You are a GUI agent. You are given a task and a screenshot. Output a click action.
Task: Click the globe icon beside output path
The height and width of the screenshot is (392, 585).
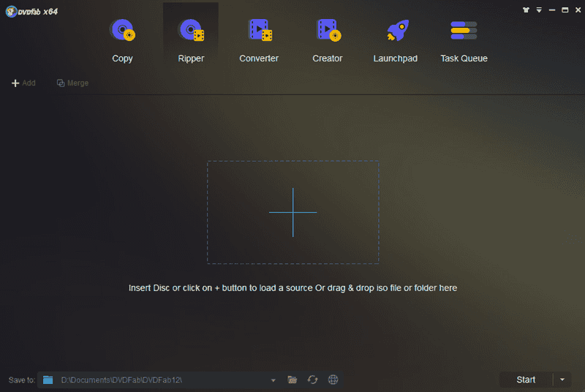pyautogui.click(x=333, y=380)
